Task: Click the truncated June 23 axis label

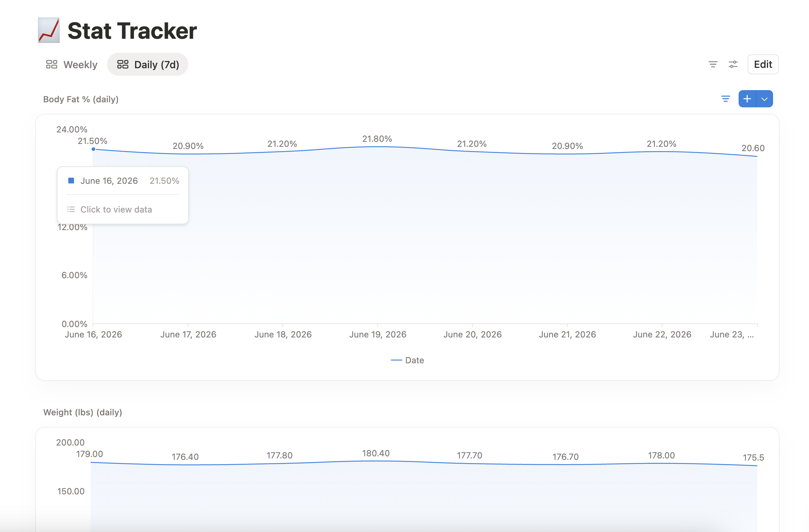Action: coord(732,335)
